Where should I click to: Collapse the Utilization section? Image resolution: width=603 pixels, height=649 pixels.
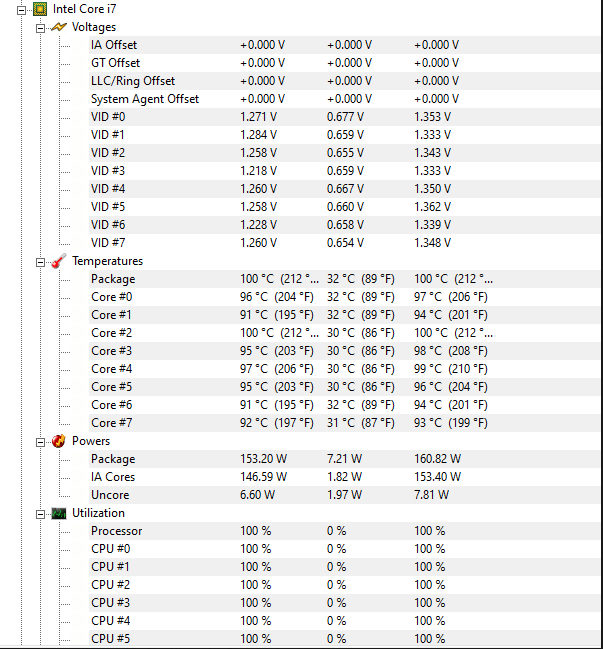coord(41,514)
